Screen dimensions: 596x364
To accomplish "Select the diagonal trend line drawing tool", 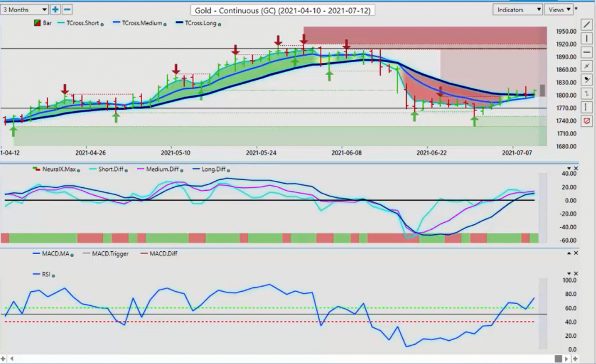I will click(x=587, y=24).
